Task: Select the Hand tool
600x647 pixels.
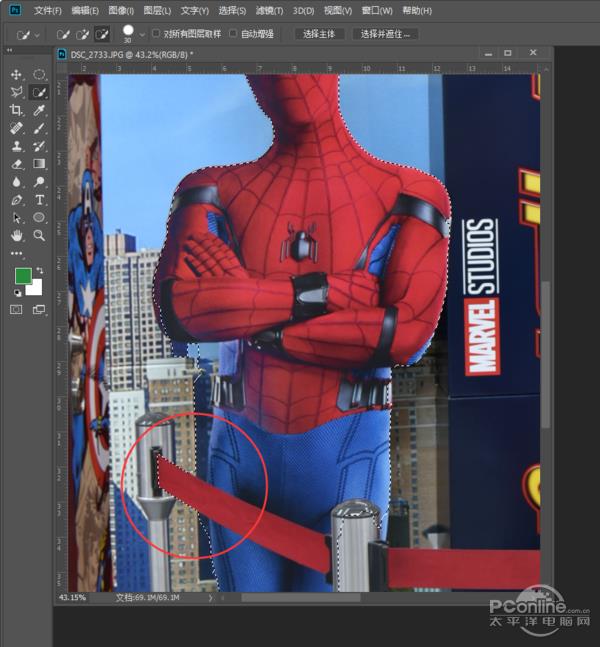Action: coord(16,236)
